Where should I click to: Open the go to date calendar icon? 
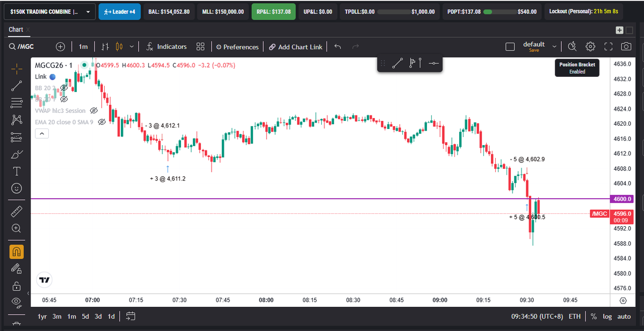point(131,316)
